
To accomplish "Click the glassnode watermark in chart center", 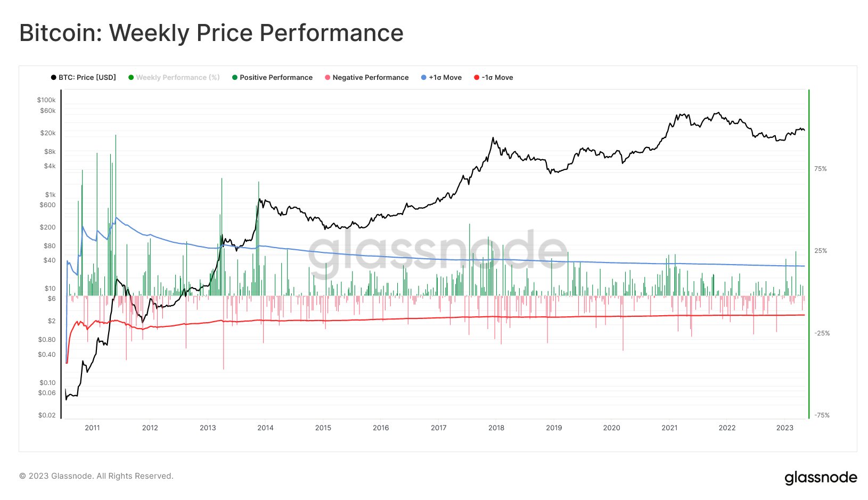I will tap(438, 252).
